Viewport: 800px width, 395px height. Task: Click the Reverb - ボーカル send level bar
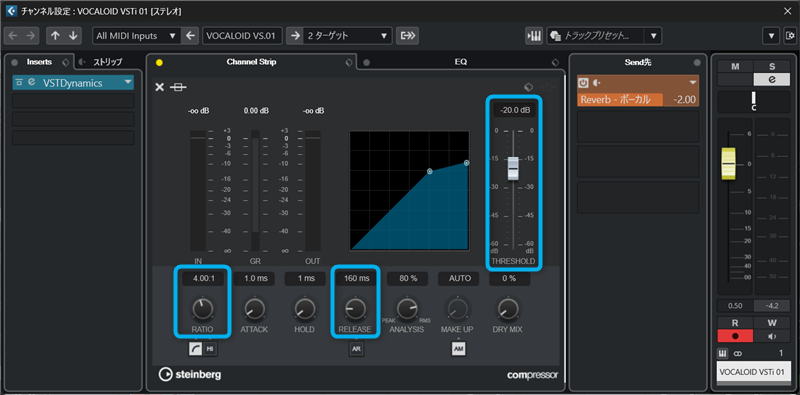638,100
